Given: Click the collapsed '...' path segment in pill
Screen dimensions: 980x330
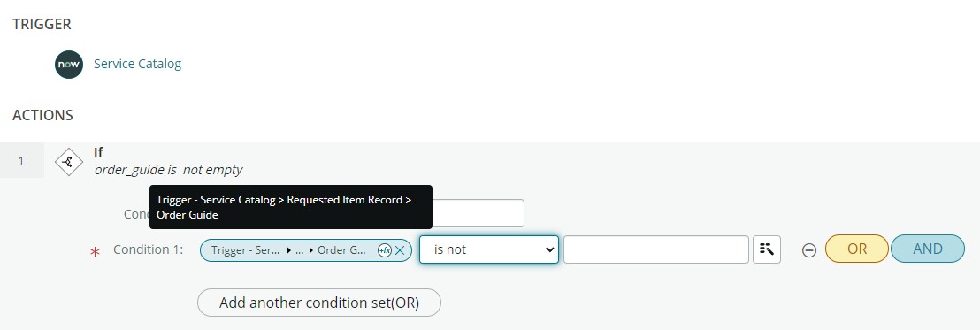Looking at the screenshot, I should [299, 250].
